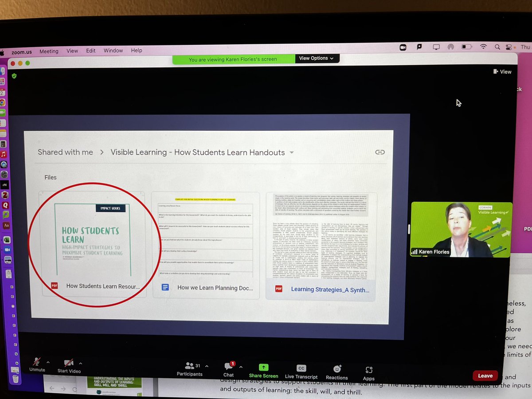The height and width of the screenshot is (399, 532).
Task: Click the green Share Screen button
Action: point(264,371)
